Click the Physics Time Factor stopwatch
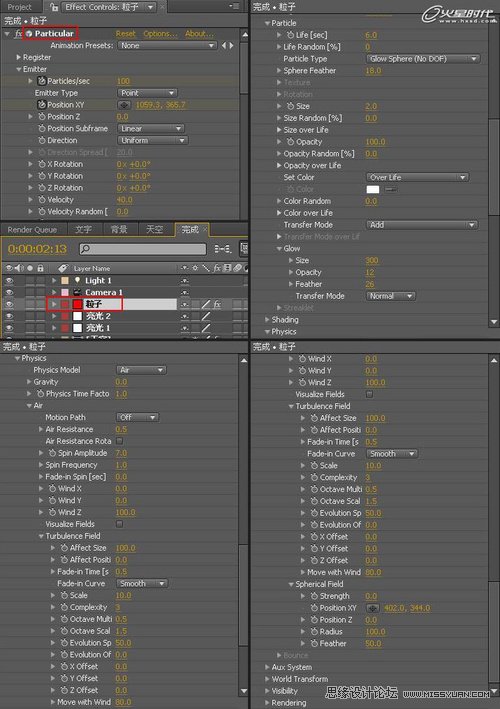Viewport: 500px width, 709px height. point(41,394)
